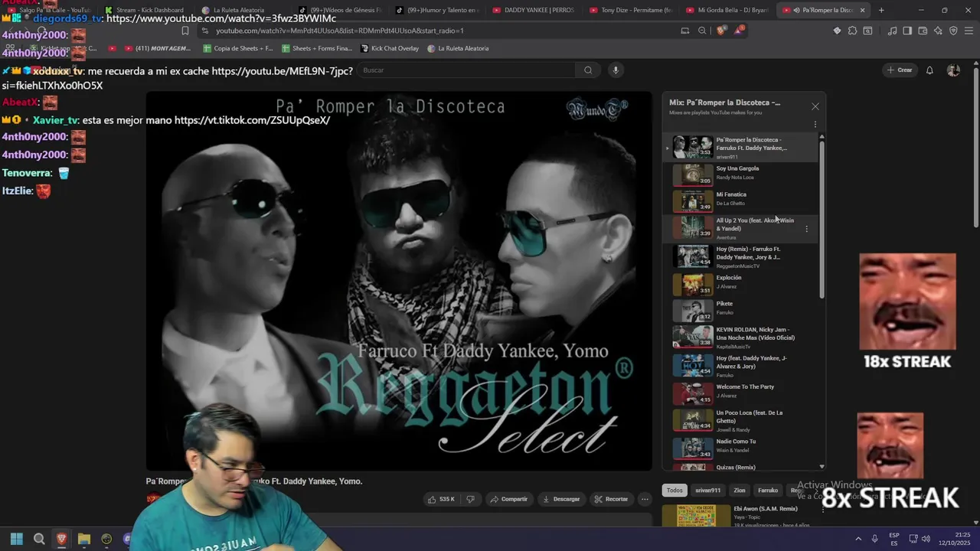Select the Farruko filter chip
Viewport: 980px width, 551px height.
768,491
